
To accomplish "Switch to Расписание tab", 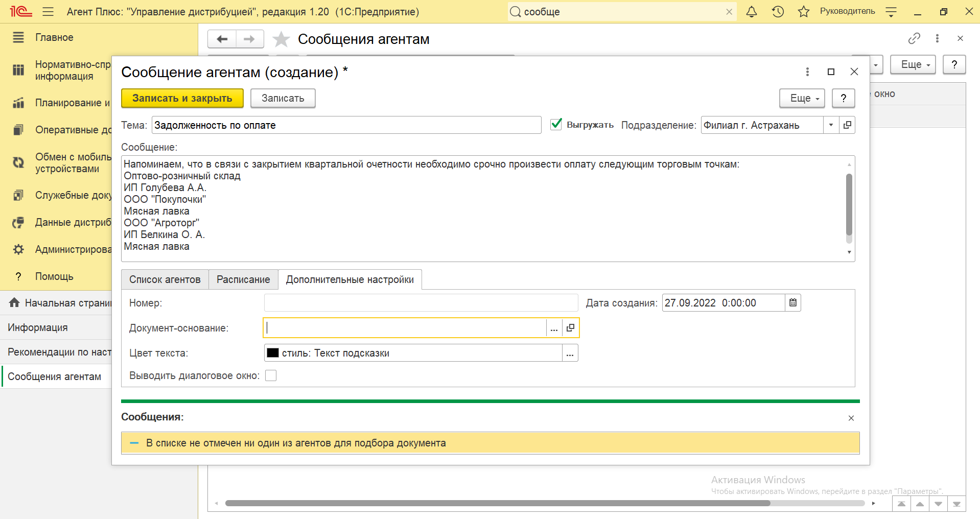I will tap(243, 279).
